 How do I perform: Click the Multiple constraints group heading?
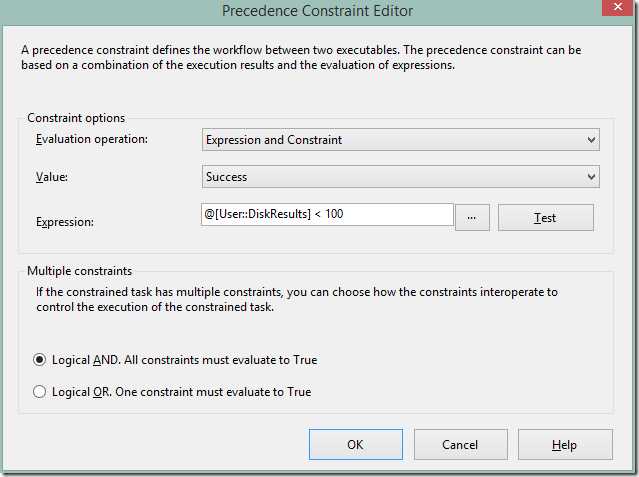[82, 271]
